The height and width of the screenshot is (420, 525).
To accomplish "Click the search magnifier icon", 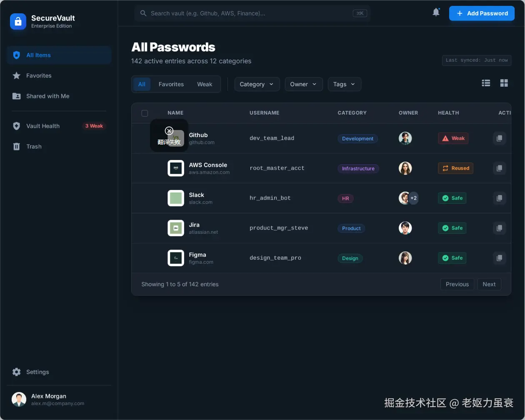I will (143, 13).
